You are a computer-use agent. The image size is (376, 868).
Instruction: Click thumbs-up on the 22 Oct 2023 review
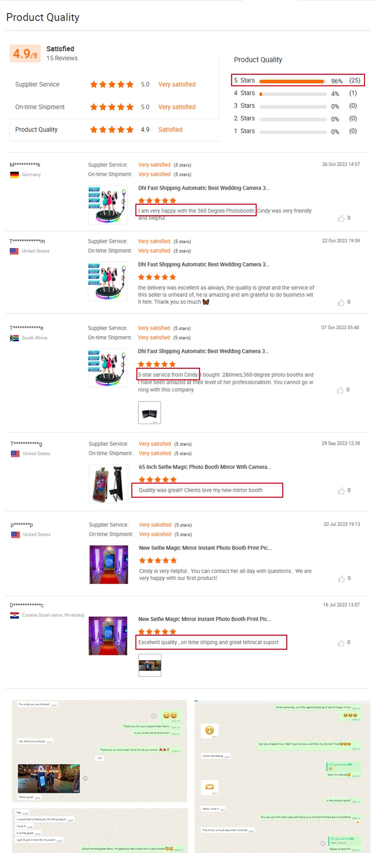341,302
